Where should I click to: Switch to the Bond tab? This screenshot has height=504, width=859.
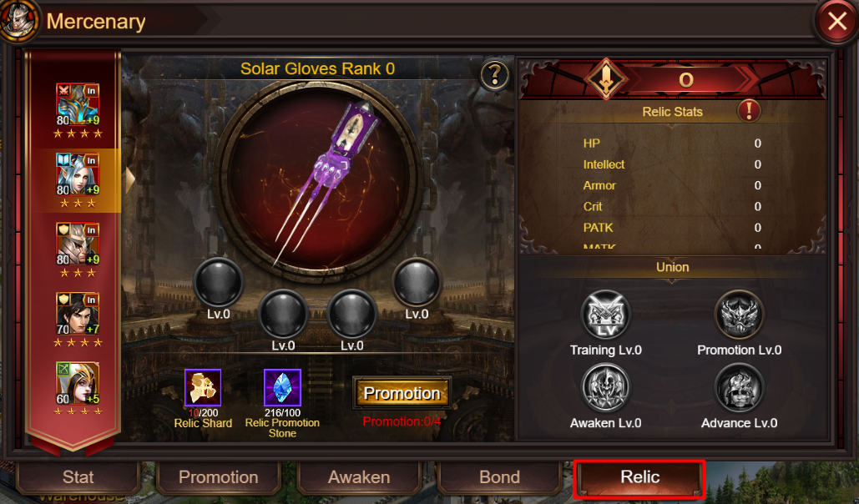pos(499,477)
